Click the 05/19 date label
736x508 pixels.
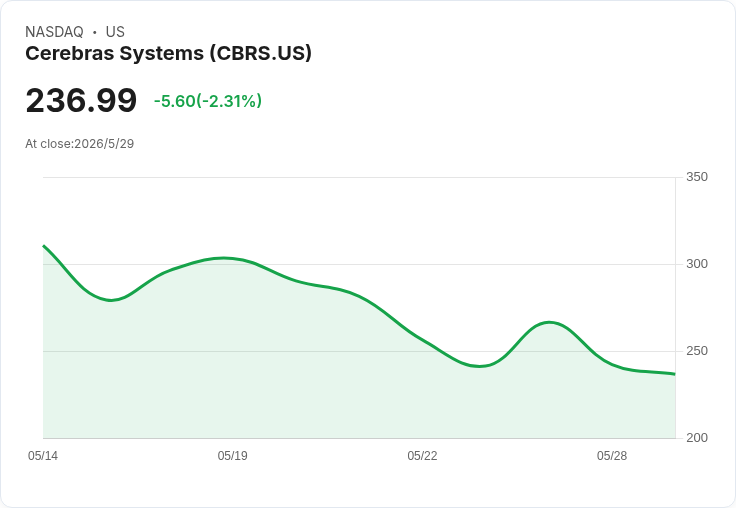(232, 455)
